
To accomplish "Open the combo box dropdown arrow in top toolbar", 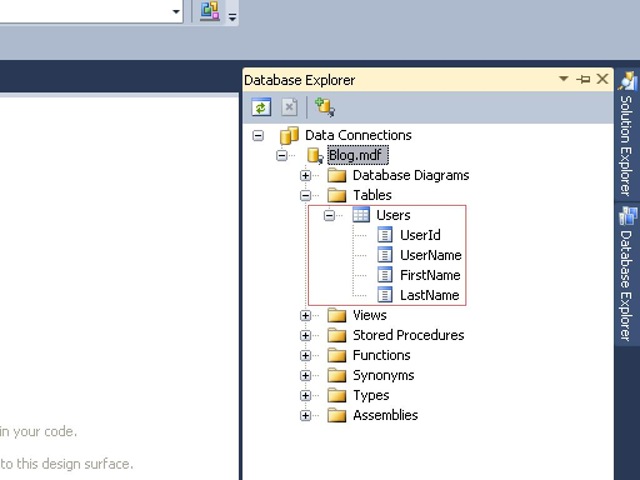I will [x=176, y=11].
